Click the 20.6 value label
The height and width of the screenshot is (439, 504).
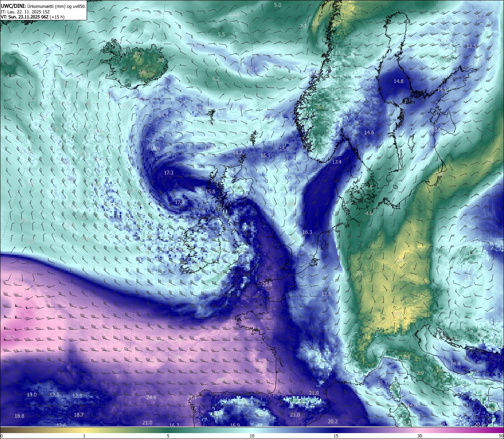479,424
